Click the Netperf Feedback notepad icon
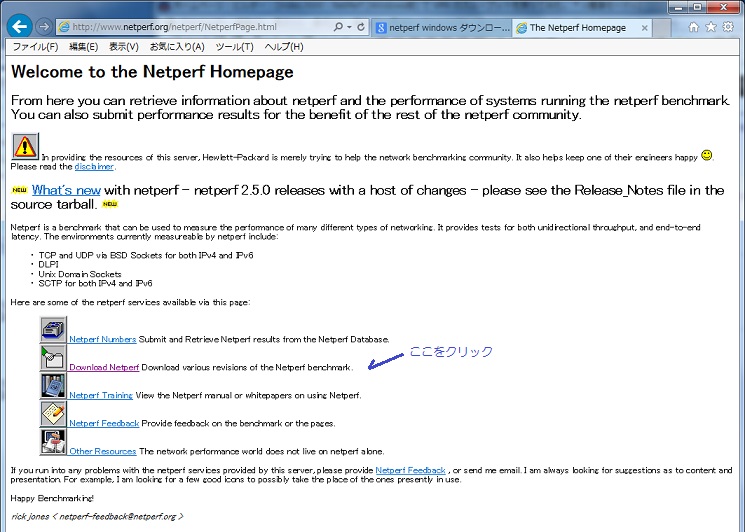The image size is (745, 532). pyautogui.click(x=53, y=414)
